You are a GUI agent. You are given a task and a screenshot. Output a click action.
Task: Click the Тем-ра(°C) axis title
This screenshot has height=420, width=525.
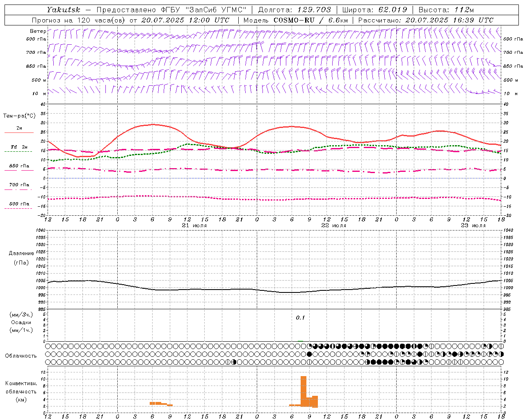(20, 116)
